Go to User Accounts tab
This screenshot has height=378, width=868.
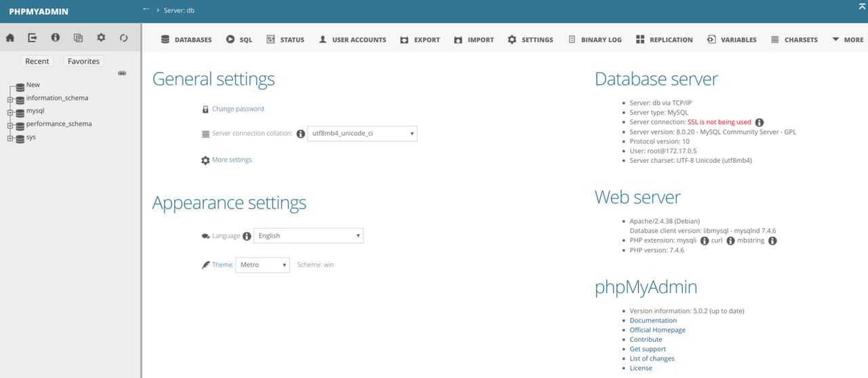pos(353,39)
